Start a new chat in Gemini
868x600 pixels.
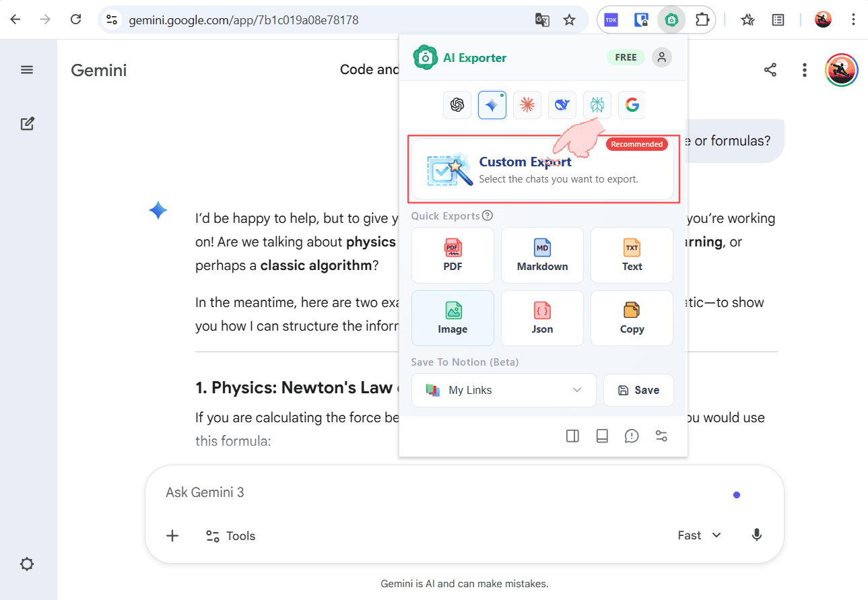point(27,124)
